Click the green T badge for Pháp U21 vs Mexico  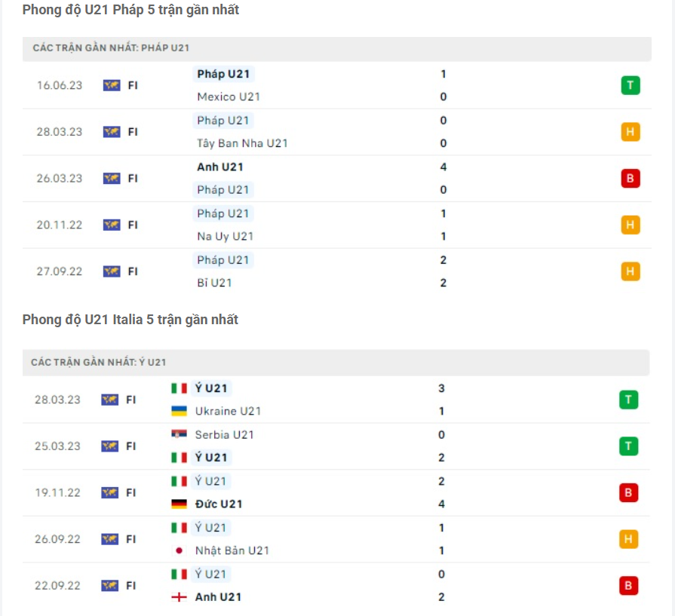coord(630,85)
